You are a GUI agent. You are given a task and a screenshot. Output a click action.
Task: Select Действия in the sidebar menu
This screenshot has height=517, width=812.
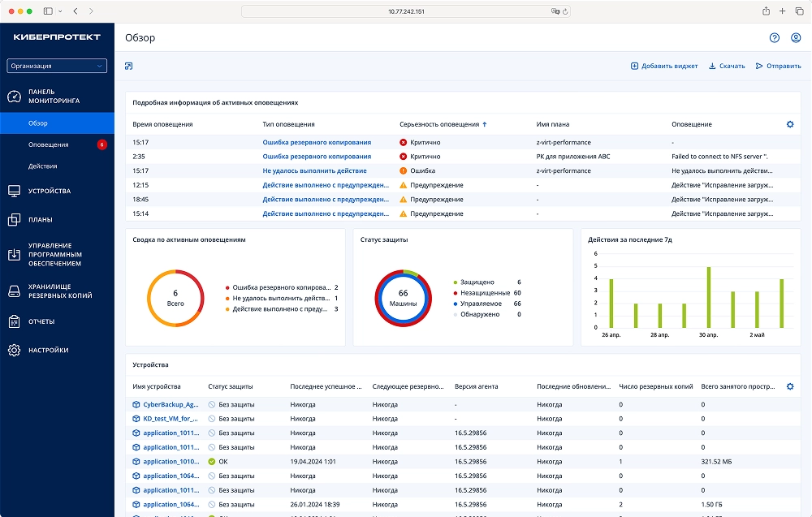point(42,166)
